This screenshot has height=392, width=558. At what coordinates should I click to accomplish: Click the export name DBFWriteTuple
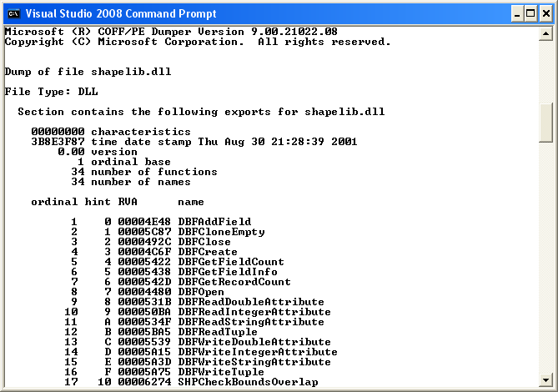(221, 371)
